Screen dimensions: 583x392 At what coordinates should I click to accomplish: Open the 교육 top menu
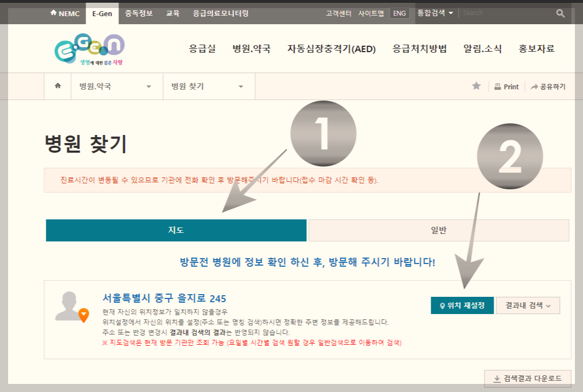[x=172, y=13]
